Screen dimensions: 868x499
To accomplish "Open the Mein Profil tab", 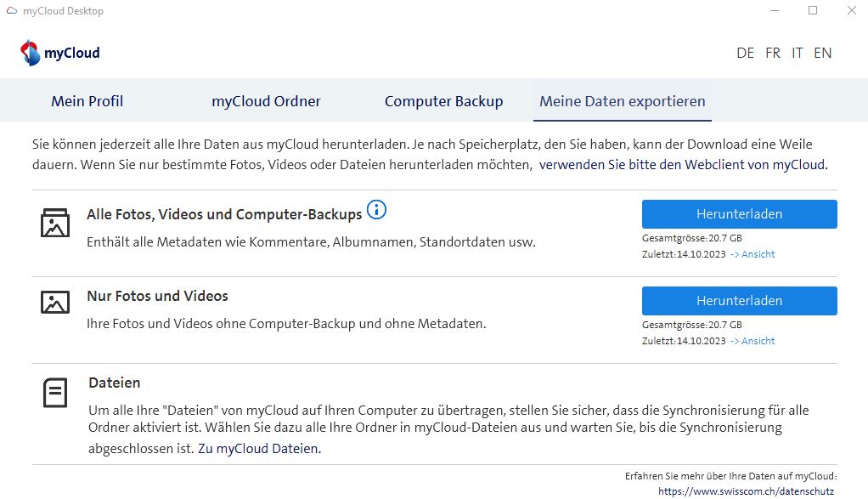I will (x=87, y=101).
